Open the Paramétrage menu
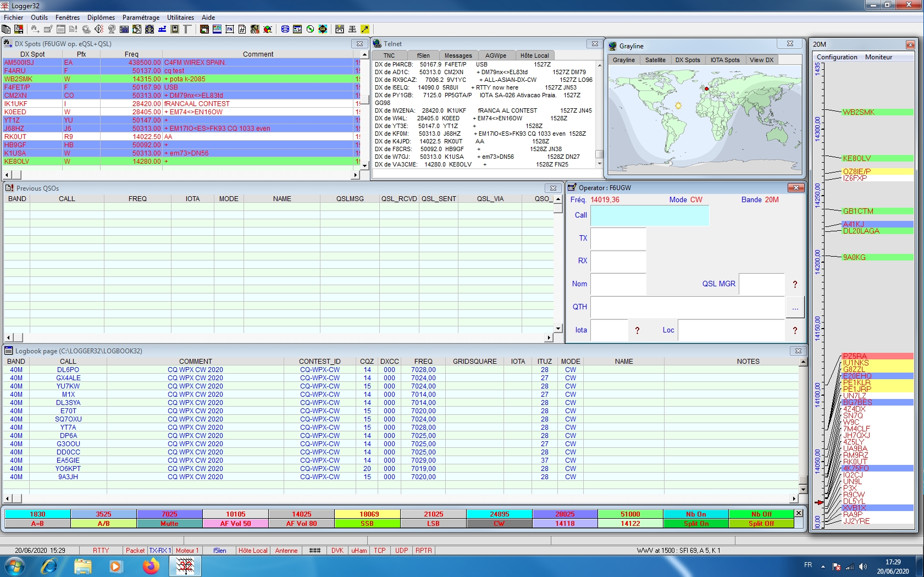Viewport: 924px width, 577px height. 141,18
